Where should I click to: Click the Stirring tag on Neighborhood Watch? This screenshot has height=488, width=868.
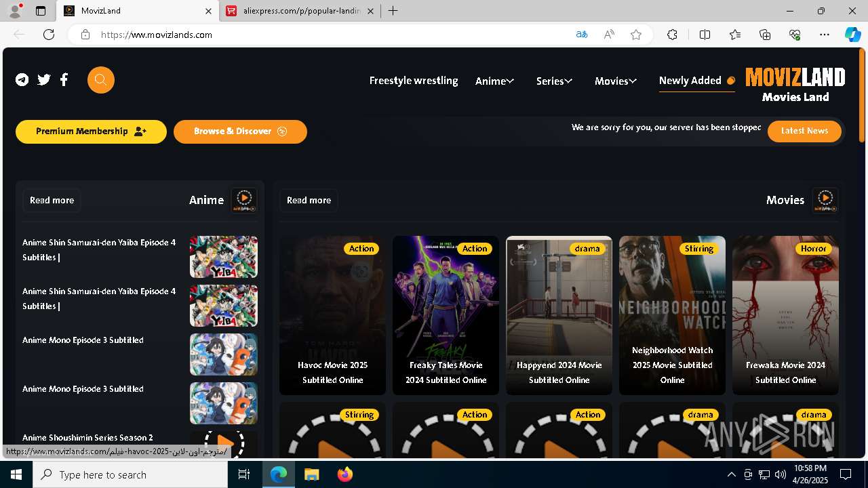click(698, 249)
